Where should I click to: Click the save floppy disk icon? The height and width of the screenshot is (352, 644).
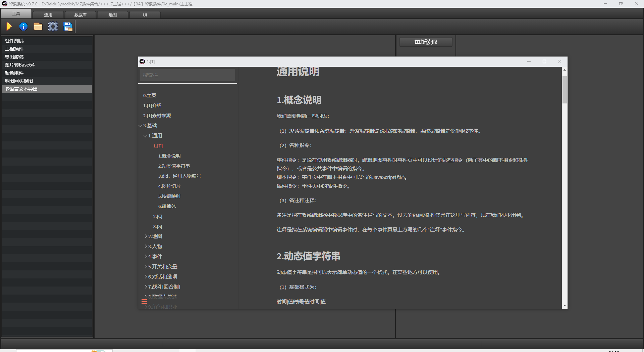tap(68, 27)
